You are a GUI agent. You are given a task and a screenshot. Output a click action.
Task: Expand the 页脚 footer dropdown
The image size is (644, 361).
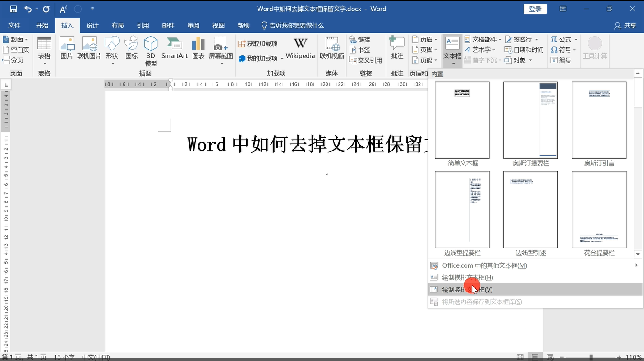(x=424, y=50)
